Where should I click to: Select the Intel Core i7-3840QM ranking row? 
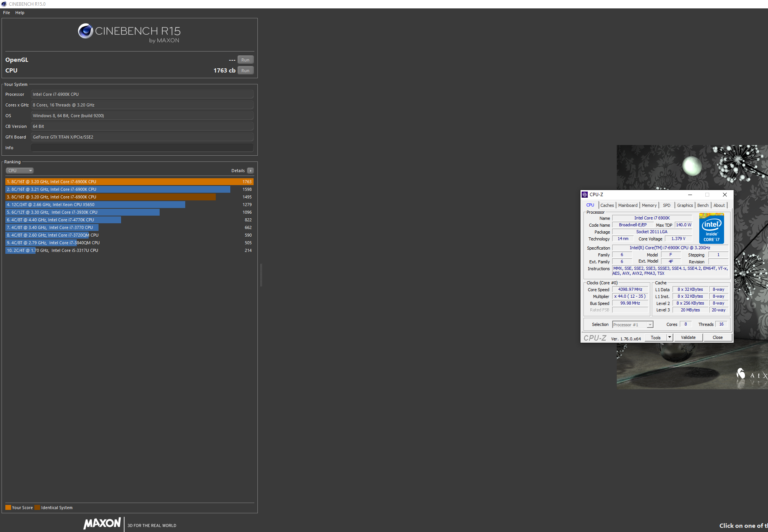(x=129, y=243)
